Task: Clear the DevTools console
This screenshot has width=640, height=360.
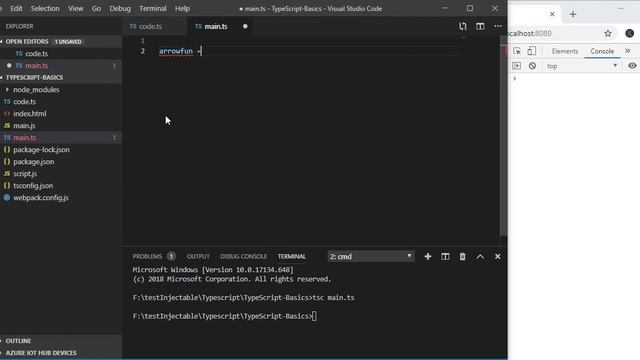Action: click(532, 66)
